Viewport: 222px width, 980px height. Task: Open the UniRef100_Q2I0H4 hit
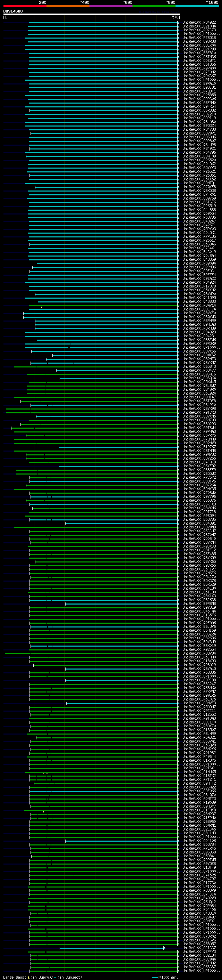(x=199, y=26)
